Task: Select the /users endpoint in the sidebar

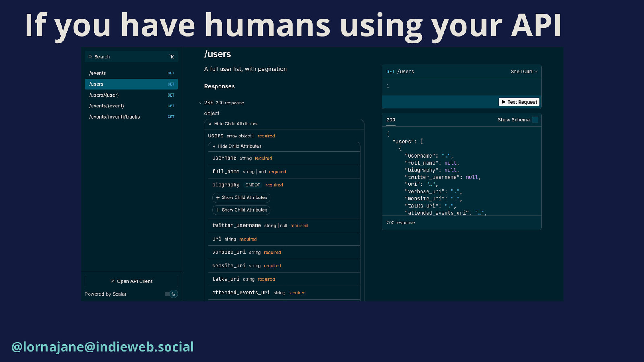Action: (x=131, y=84)
